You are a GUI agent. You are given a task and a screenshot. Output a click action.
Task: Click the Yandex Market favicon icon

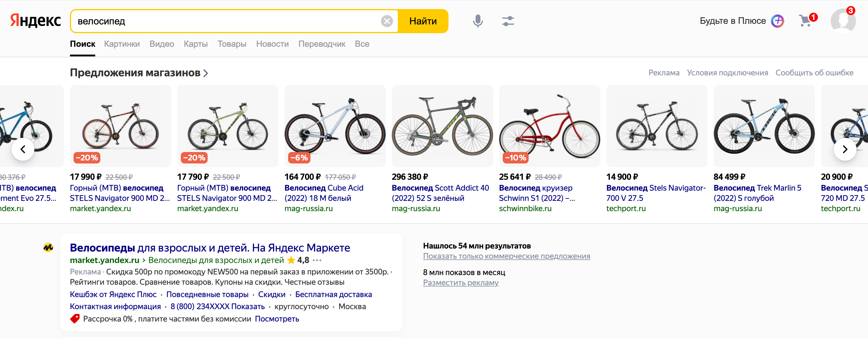click(48, 248)
